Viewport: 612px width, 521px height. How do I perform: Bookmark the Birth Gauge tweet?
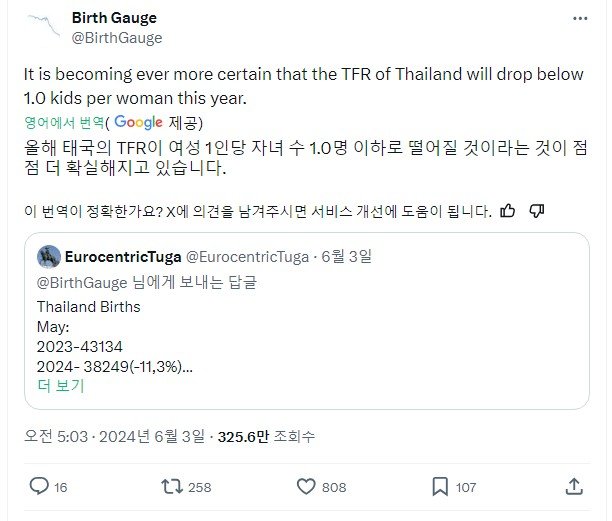[x=439, y=486]
